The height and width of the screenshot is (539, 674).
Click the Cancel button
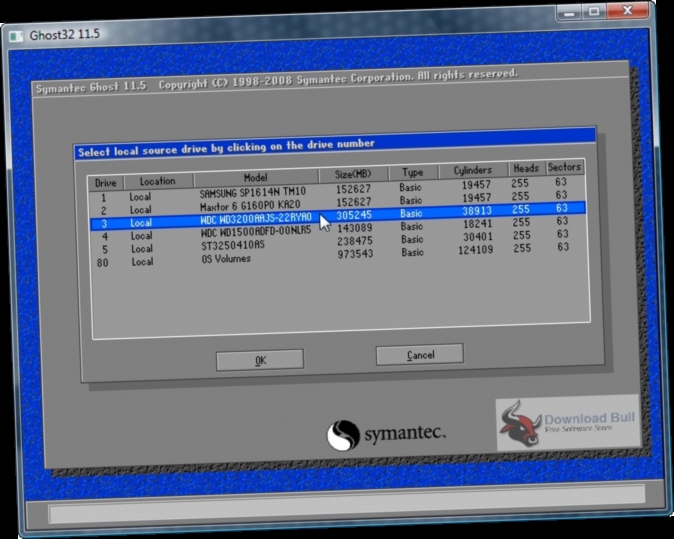click(420, 355)
